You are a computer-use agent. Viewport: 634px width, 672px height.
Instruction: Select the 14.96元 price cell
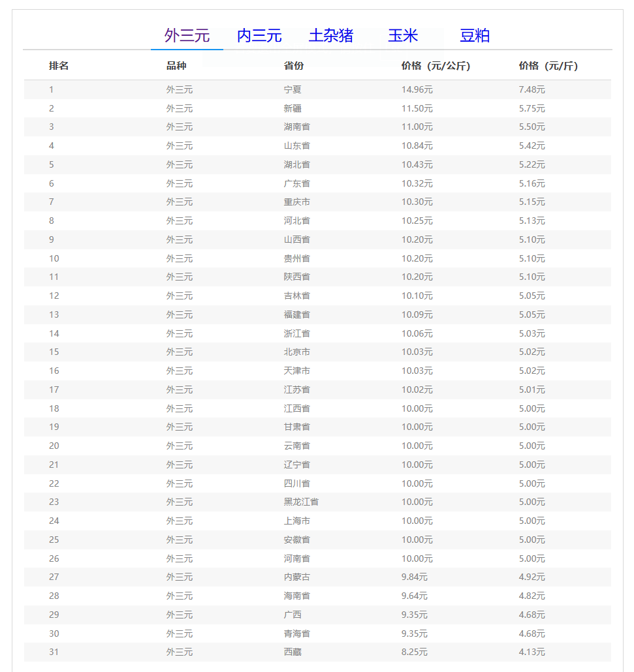(x=417, y=89)
